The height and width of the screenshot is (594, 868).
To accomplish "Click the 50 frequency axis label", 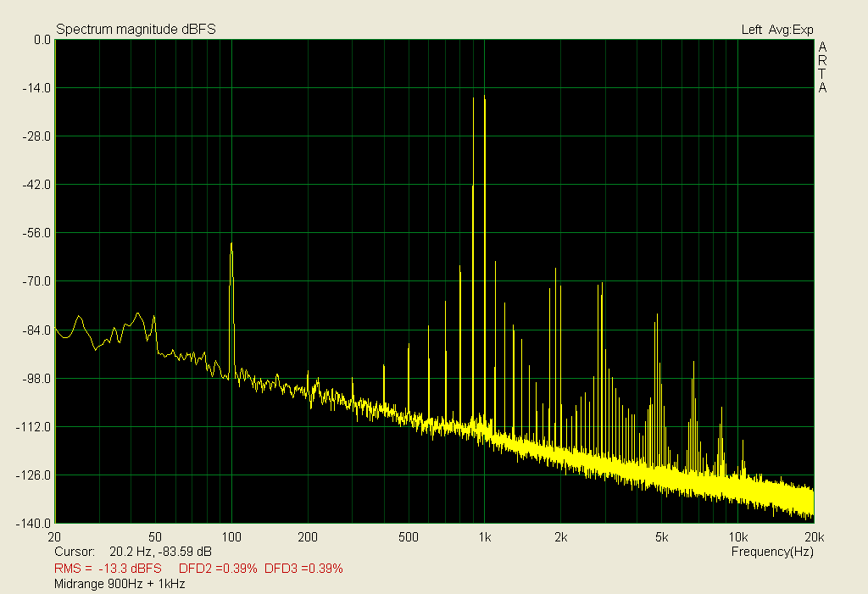I will pyautogui.click(x=155, y=537).
